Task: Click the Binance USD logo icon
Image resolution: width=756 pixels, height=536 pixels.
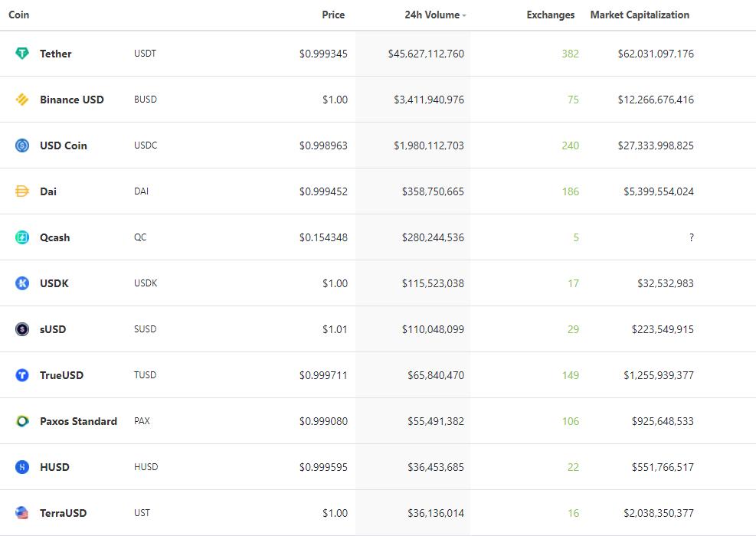Action: click(x=22, y=100)
